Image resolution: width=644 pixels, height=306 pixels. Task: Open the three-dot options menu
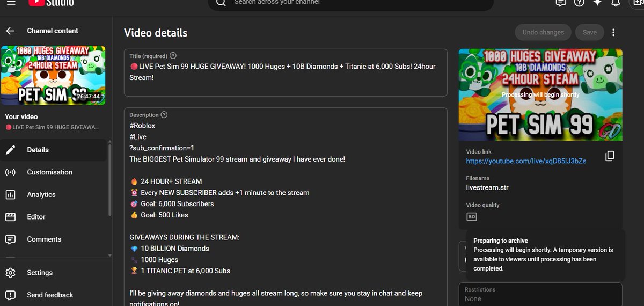[x=613, y=33]
